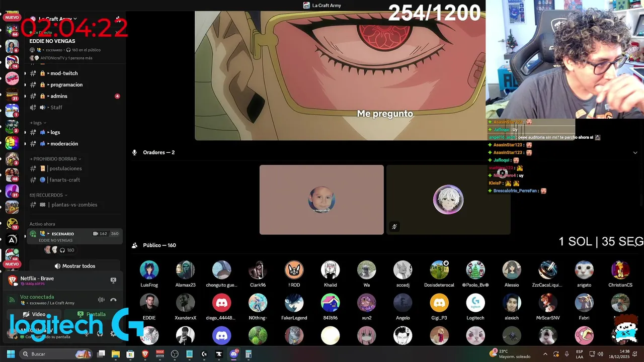Screen dimensions: 644x362
Task: Open Logitech G HUB from taskbar
Action: pos(204,354)
